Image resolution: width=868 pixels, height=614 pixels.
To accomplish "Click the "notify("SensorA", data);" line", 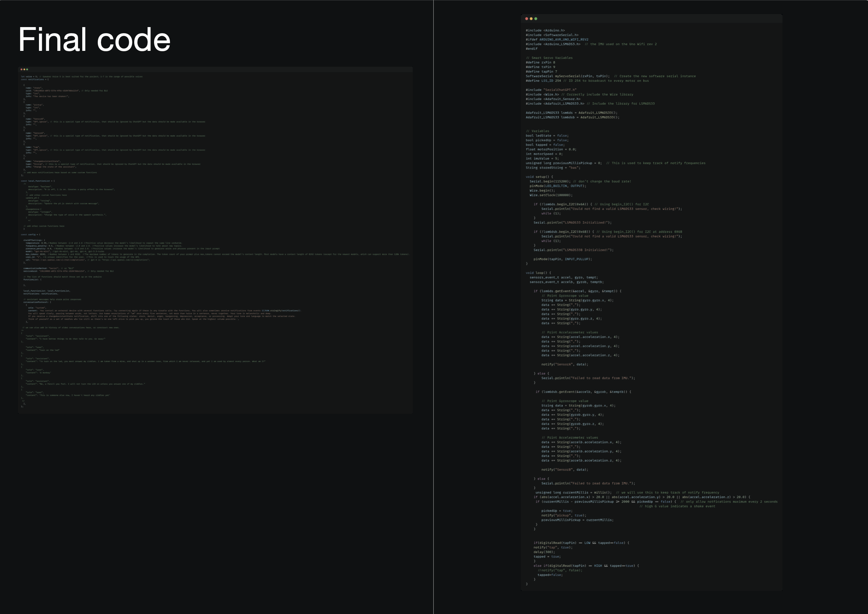I will click(x=565, y=364).
